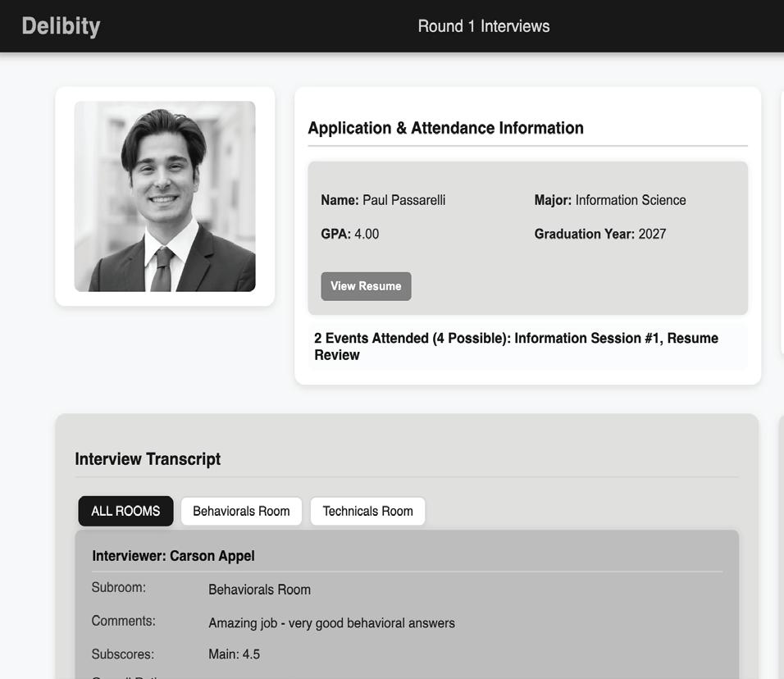Click the Interviewer: Carson Appel heading

click(173, 556)
